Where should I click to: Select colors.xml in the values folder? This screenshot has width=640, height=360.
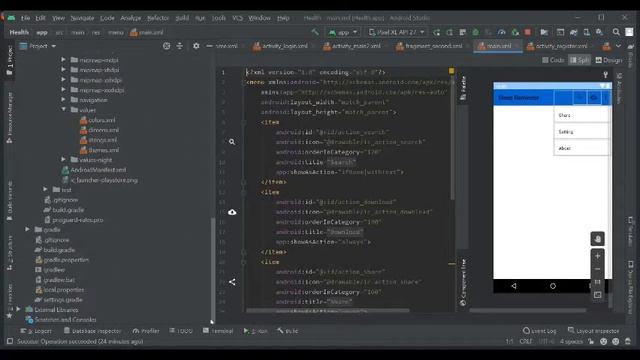(x=98, y=120)
